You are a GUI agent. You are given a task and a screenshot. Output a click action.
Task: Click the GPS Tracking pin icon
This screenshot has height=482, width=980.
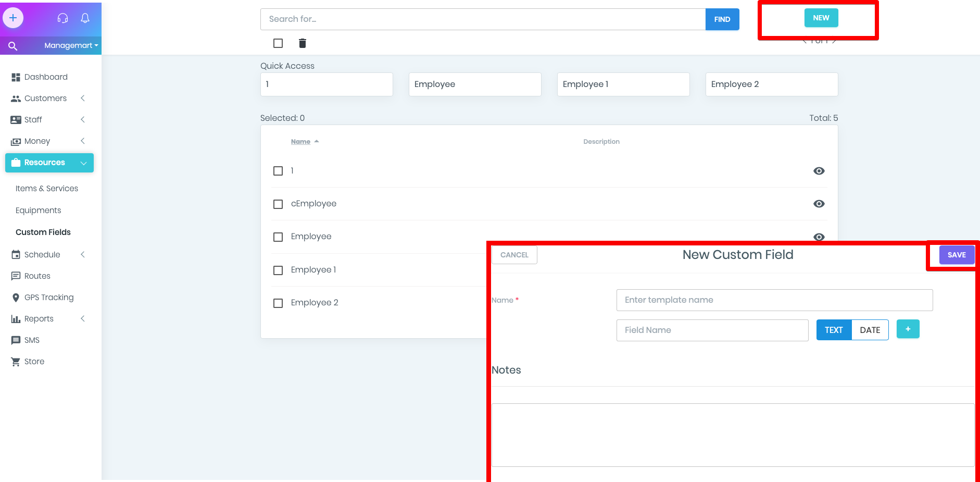16,298
